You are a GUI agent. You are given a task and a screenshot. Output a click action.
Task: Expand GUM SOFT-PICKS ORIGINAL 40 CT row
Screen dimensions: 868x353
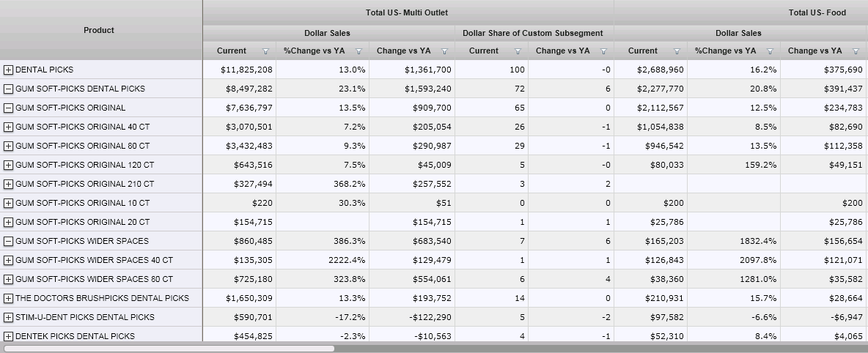tap(9, 127)
